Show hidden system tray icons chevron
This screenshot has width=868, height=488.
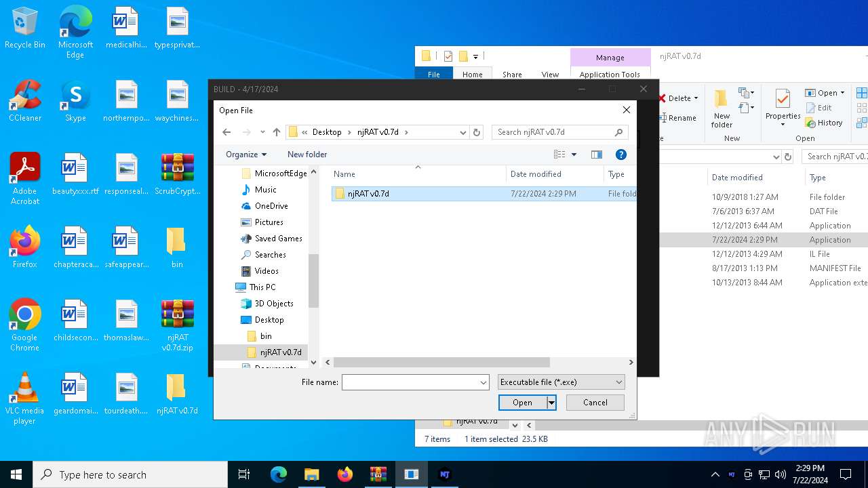point(715,474)
